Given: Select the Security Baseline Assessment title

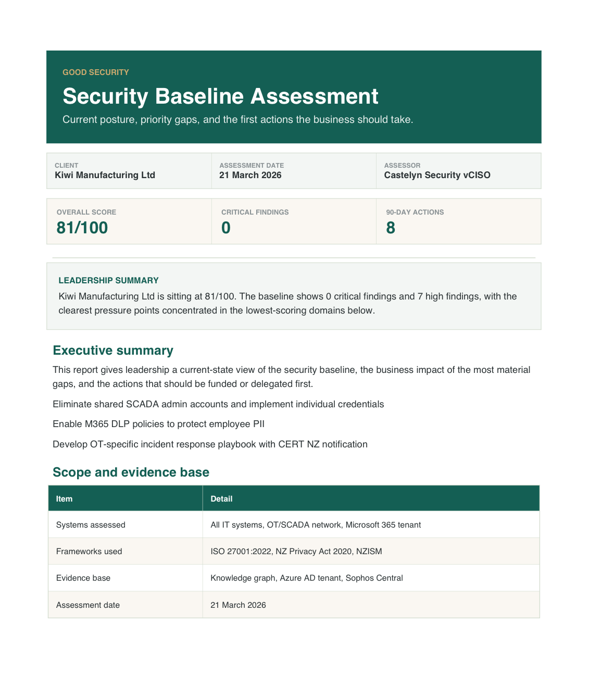Looking at the screenshot, I should (221, 97).
